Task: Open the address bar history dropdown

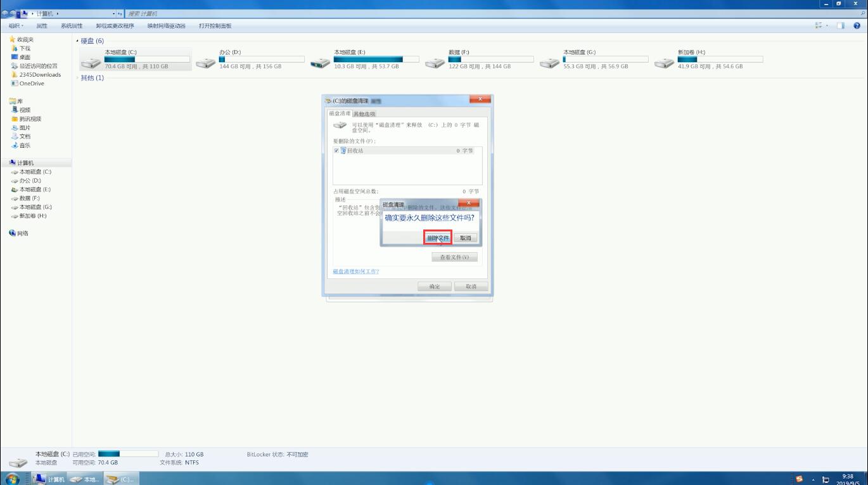Action: coord(114,13)
